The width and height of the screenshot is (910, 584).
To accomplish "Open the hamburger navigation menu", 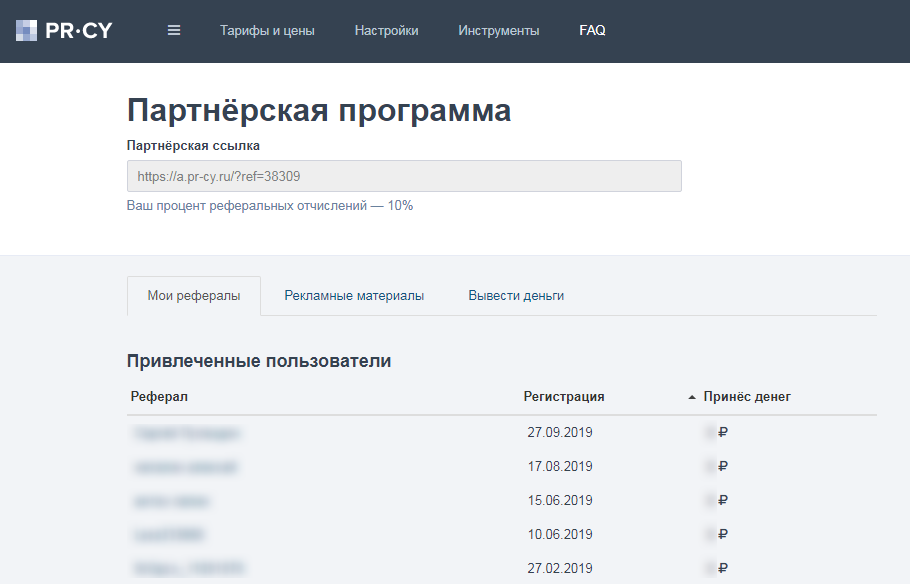I will 173,30.
